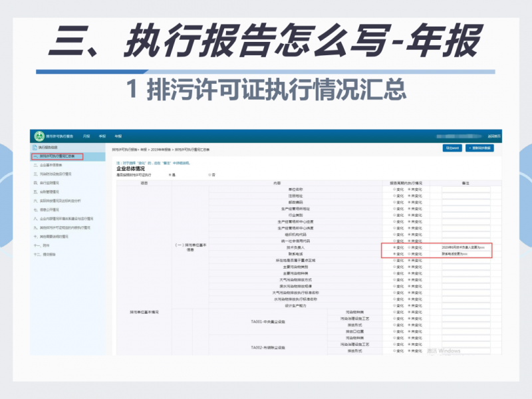The width and height of the screenshot is (532, 399).
Task: Select 变化 radio for 联系电话 row
Action: click(394, 254)
